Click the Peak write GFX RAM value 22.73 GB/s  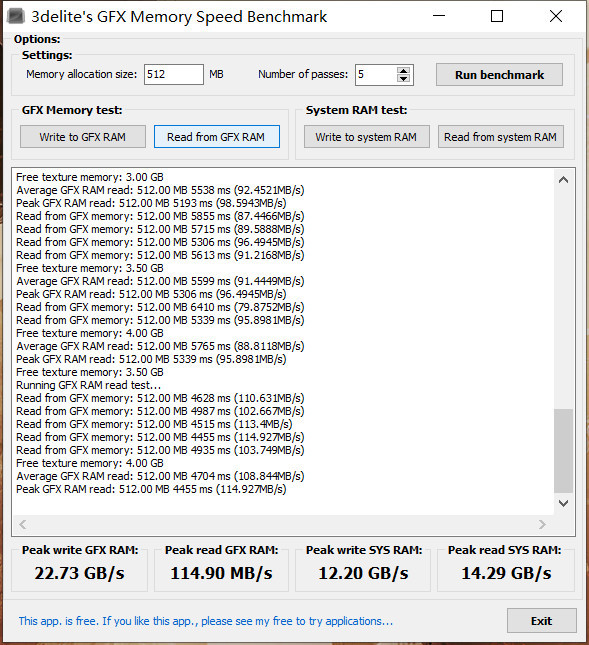pyautogui.click(x=79, y=573)
